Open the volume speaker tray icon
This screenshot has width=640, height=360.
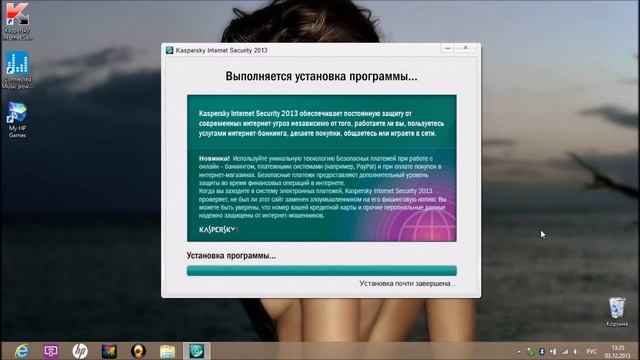pyautogui.click(x=576, y=351)
